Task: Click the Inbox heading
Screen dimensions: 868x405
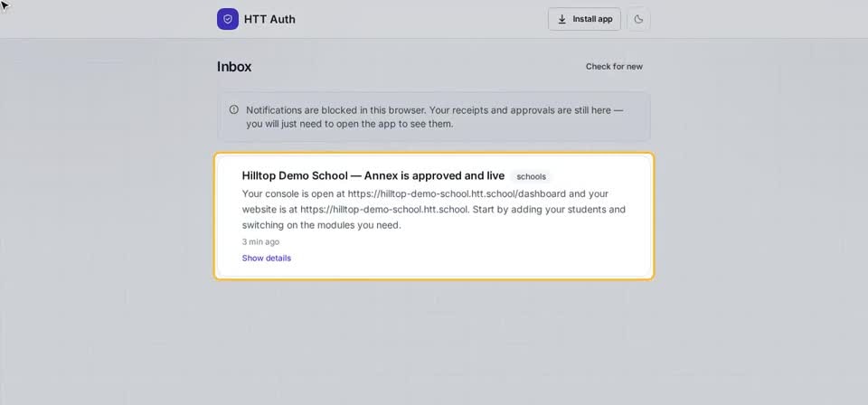Action: click(x=234, y=67)
